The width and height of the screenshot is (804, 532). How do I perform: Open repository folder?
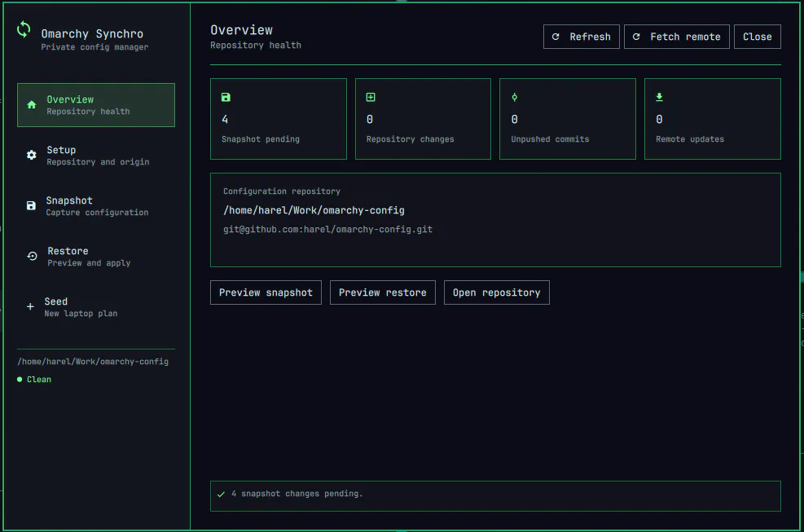pyautogui.click(x=496, y=292)
